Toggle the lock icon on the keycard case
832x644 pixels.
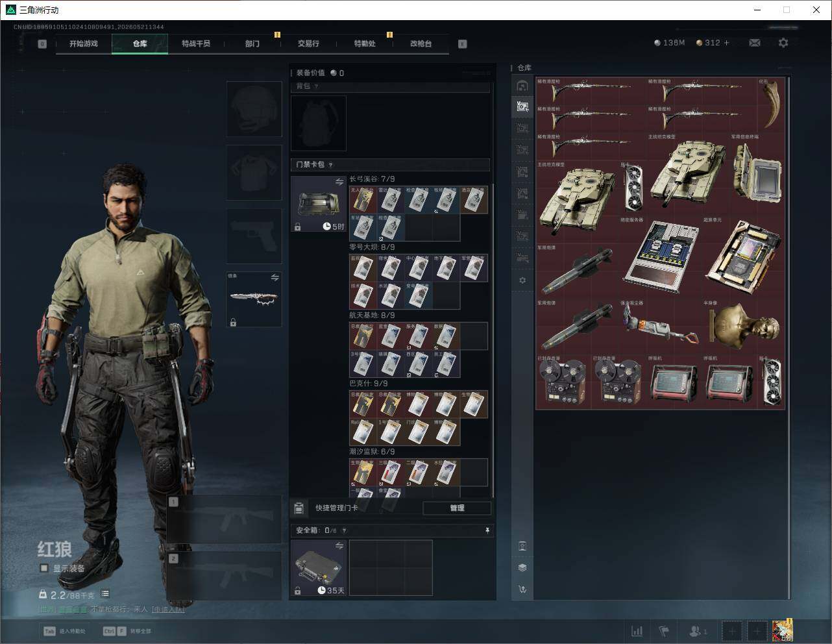(297, 227)
